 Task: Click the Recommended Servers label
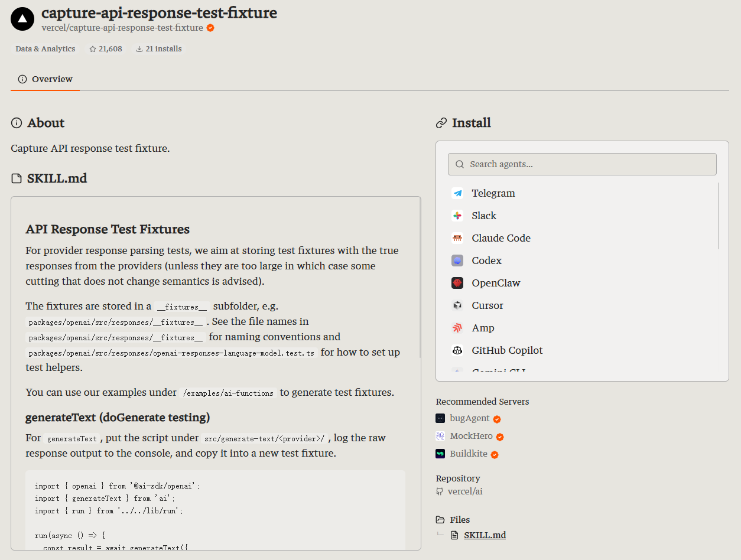483,402
